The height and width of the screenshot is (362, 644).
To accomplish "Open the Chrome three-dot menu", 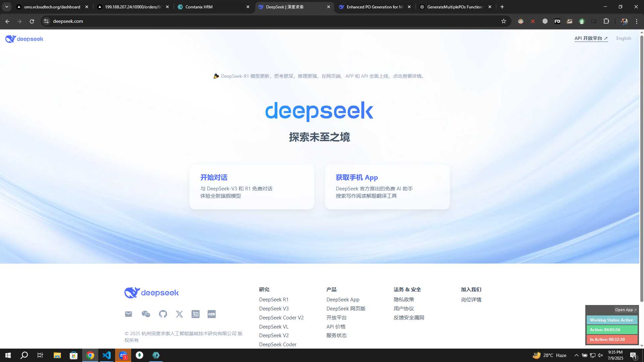I will point(637,21).
